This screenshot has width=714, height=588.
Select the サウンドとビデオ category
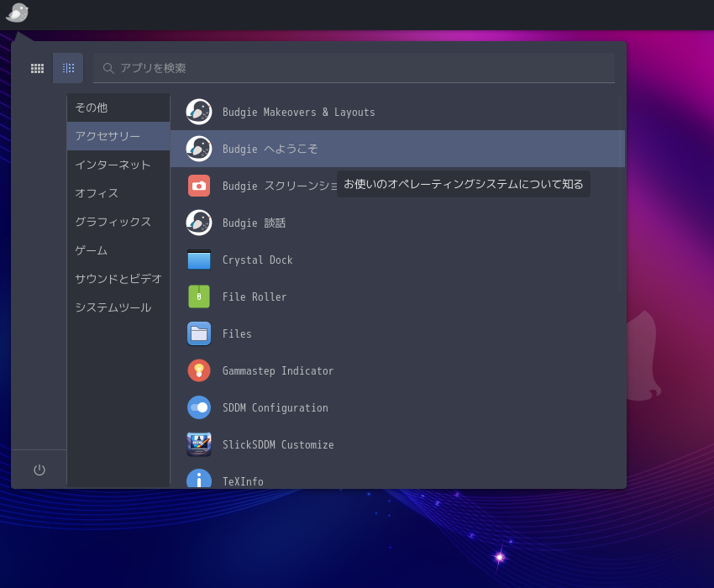point(118,279)
